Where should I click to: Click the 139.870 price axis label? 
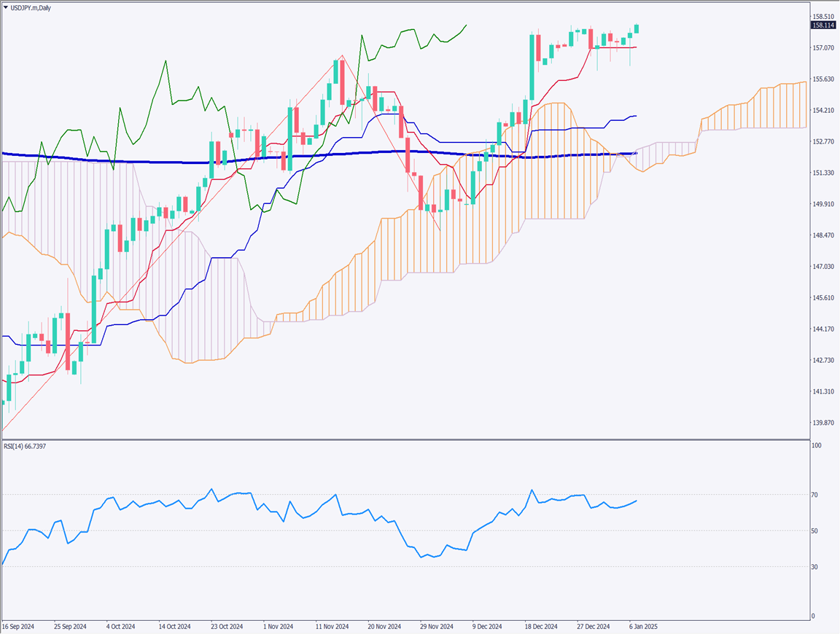click(x=825, y=423)
